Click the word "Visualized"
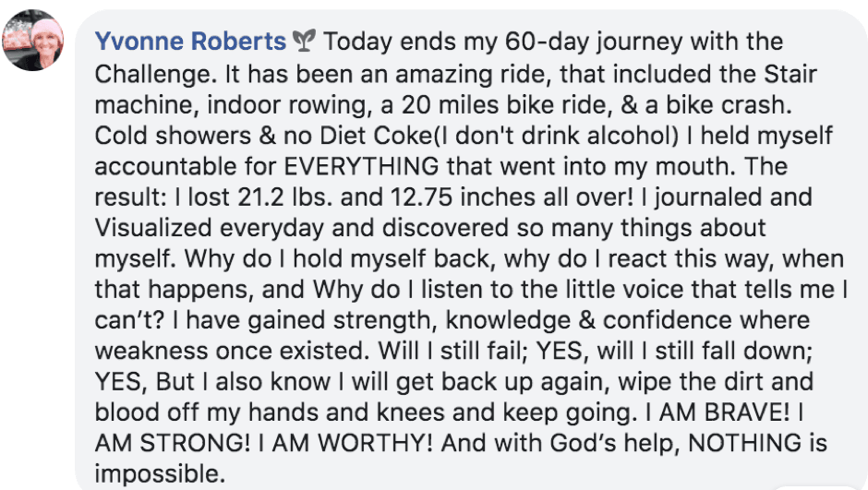This screenshot has width=868, height=490. (153, 229)
